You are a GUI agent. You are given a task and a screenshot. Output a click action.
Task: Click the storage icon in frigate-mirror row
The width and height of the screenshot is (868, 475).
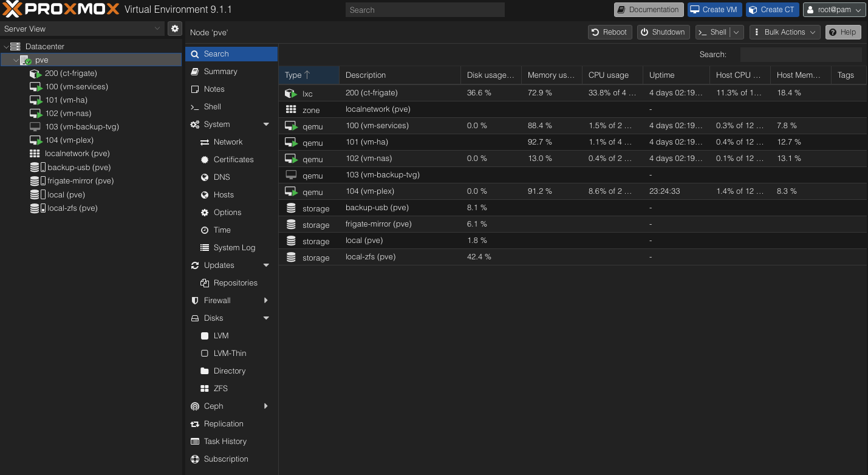291,225
